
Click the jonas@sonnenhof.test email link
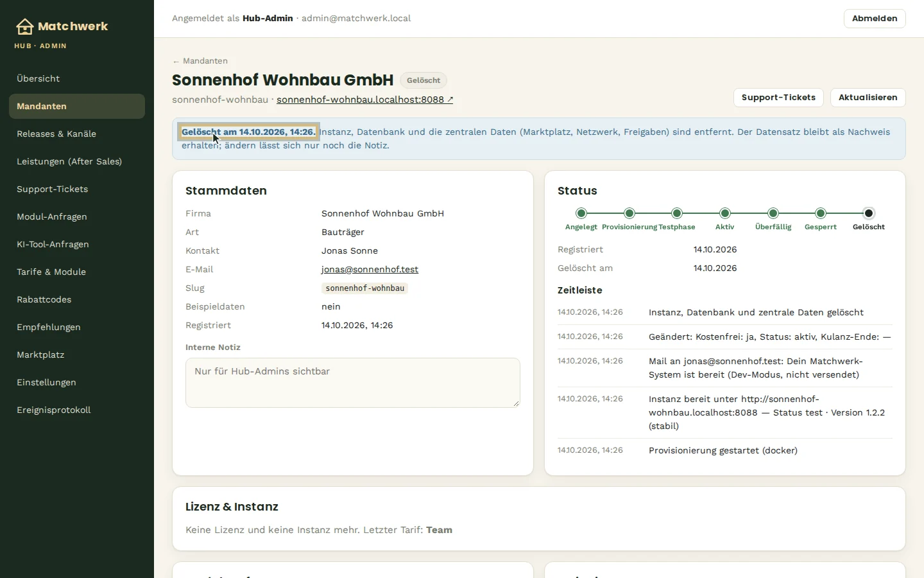(x=370, y=269)
